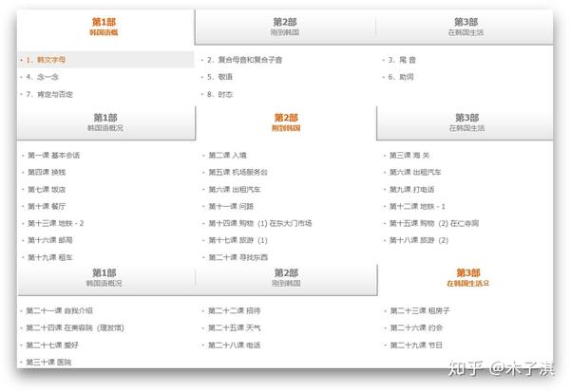Image resolution: width=570 pixels, height=392 pixels.
Task: Open 第二十一课 自我介绍
Action: pyautogui.click(x=59, y=310)
